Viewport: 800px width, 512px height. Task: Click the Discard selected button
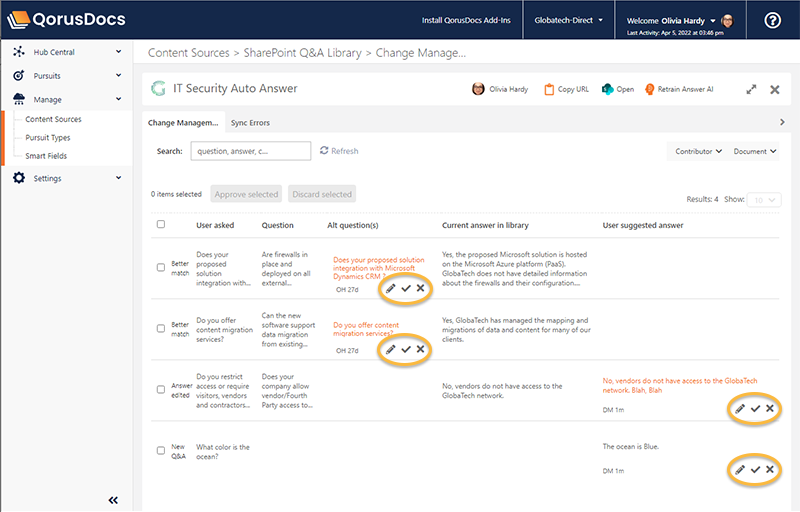tap(322, 194)
